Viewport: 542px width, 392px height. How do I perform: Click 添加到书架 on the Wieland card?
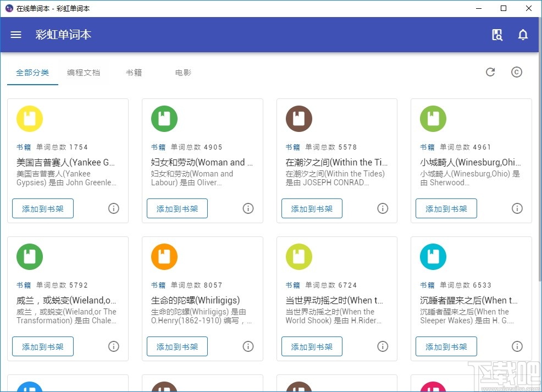(x=42, y=346)
